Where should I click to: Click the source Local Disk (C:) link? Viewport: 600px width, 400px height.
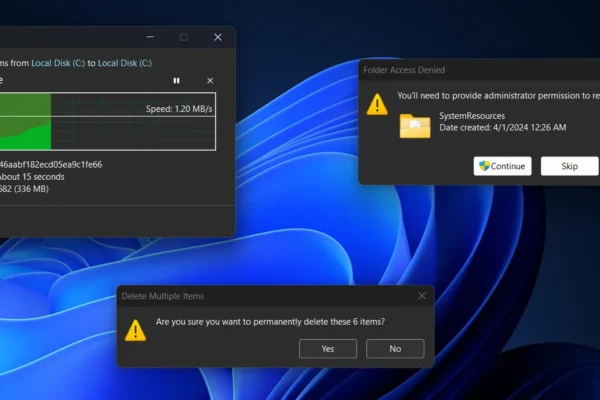pyautogui.click(x=58, y=63)
